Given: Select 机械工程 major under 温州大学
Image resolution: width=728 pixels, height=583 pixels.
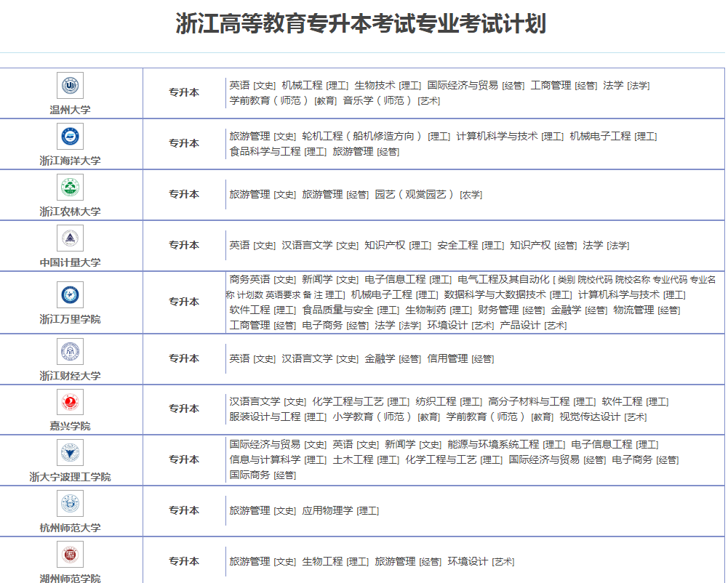Looking at the screenshot, I should click(302, 85).
